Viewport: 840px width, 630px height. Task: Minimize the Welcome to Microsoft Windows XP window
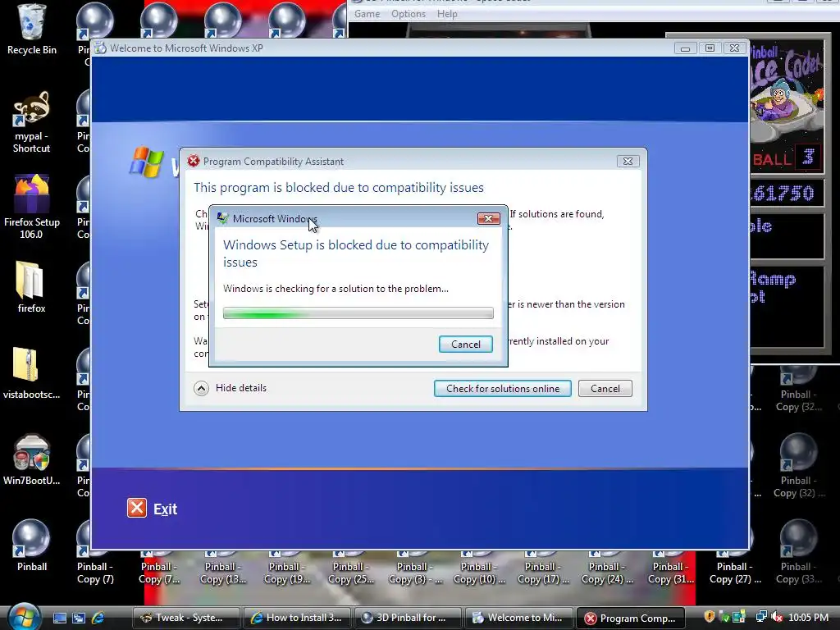tap(685, 48)
